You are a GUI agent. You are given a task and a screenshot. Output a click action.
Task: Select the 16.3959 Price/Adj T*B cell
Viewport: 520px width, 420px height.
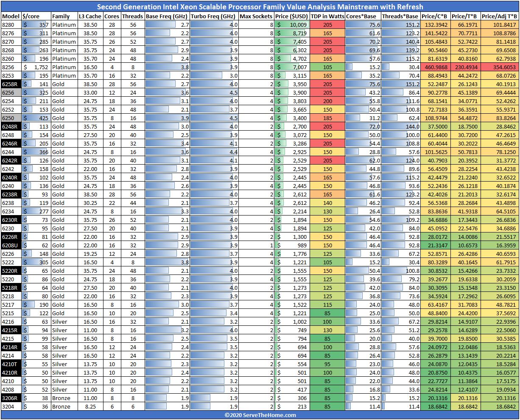(x=500, y=245)
